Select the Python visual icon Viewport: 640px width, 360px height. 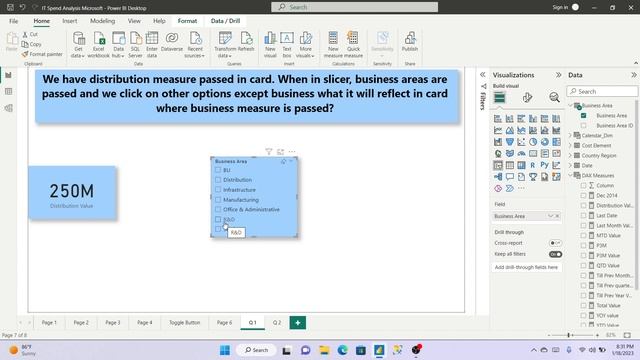pyautogui.click(x=544, y=165)
